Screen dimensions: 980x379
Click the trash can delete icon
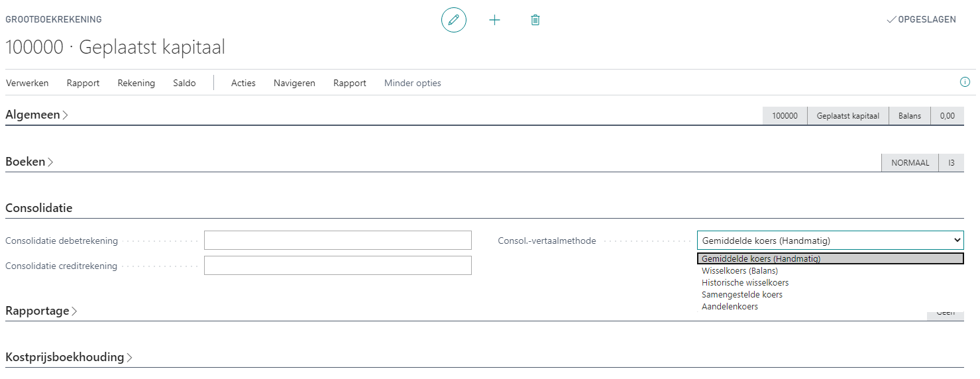(x=535, y=20)
